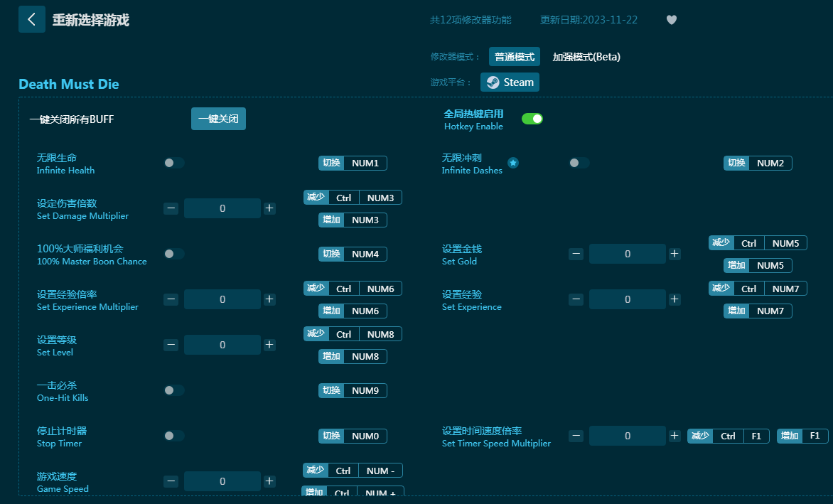Click the Set Experience Multiplier input field
This screenshot has height=504, width=833.
click(222, 299)
